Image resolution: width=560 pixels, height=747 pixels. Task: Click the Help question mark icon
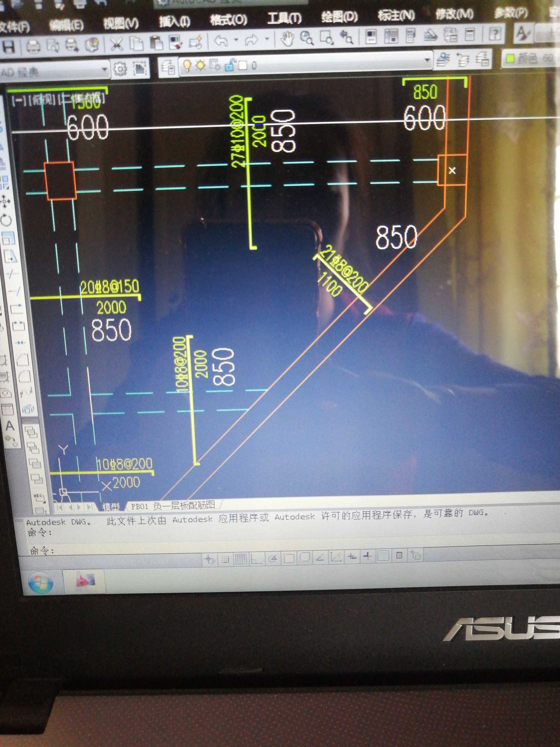click(x=495, y=34)
